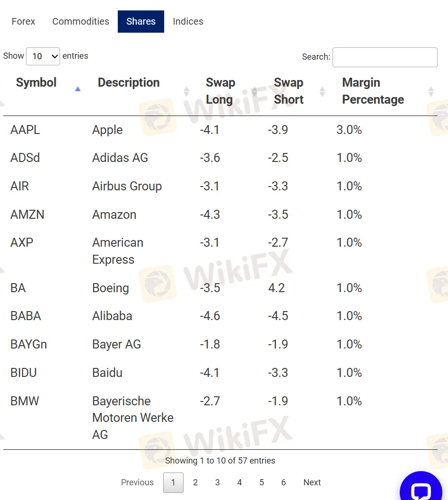
Task: Sort by Swap Short arrow icon
Action: click(x=323, y=91)
